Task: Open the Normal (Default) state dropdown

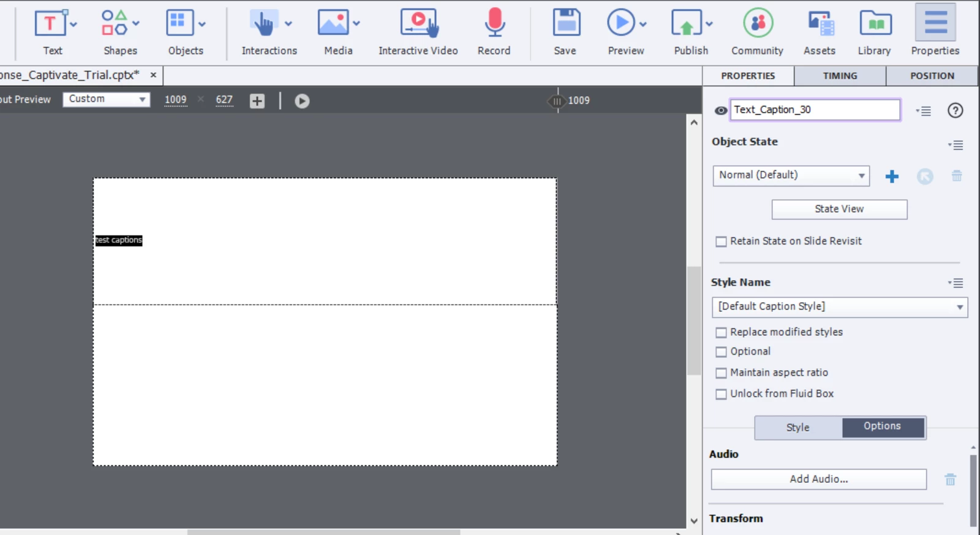Action: pyautogui.click(x=791, y=176)
